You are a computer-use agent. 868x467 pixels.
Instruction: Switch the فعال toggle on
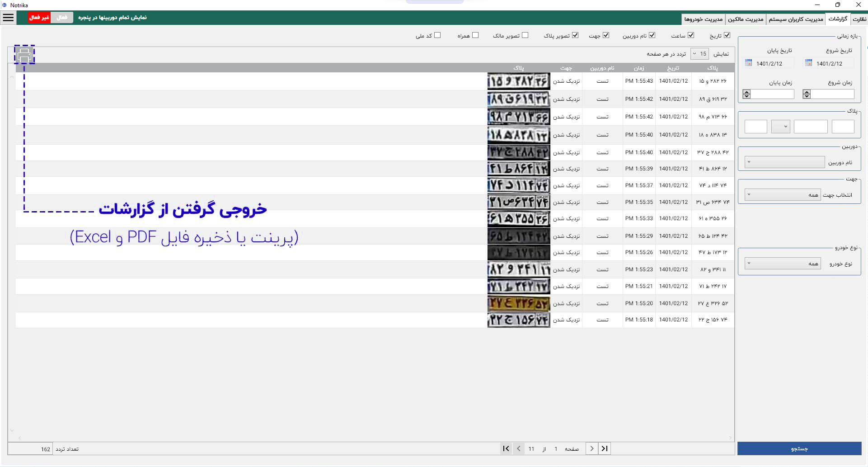pyautogui.click(x=62, y=18)
